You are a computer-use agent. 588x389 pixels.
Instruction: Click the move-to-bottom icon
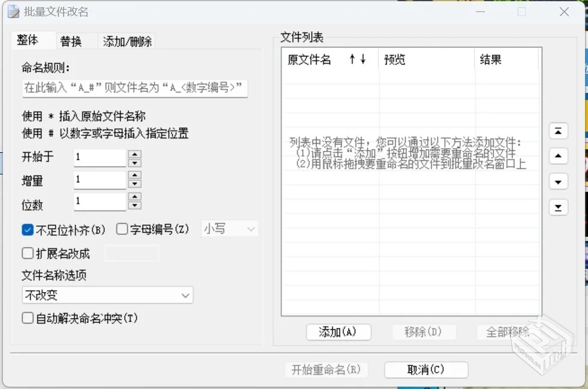coord(558,207)
